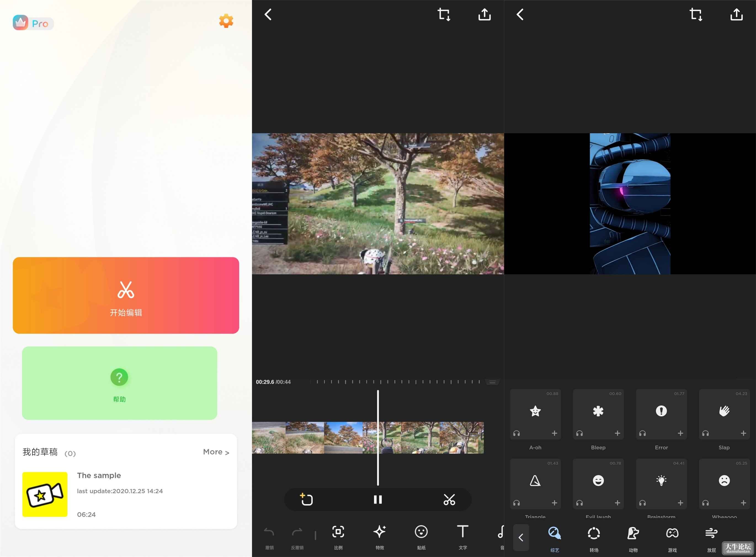
Task: Open the green 帮助 help card
Action: (x=119, y=383)
